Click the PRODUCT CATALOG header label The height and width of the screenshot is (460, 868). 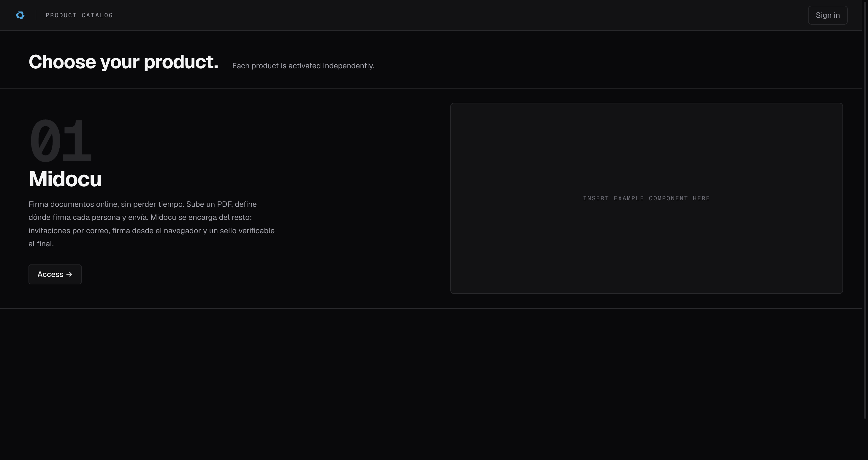click(x=79, y=15)
